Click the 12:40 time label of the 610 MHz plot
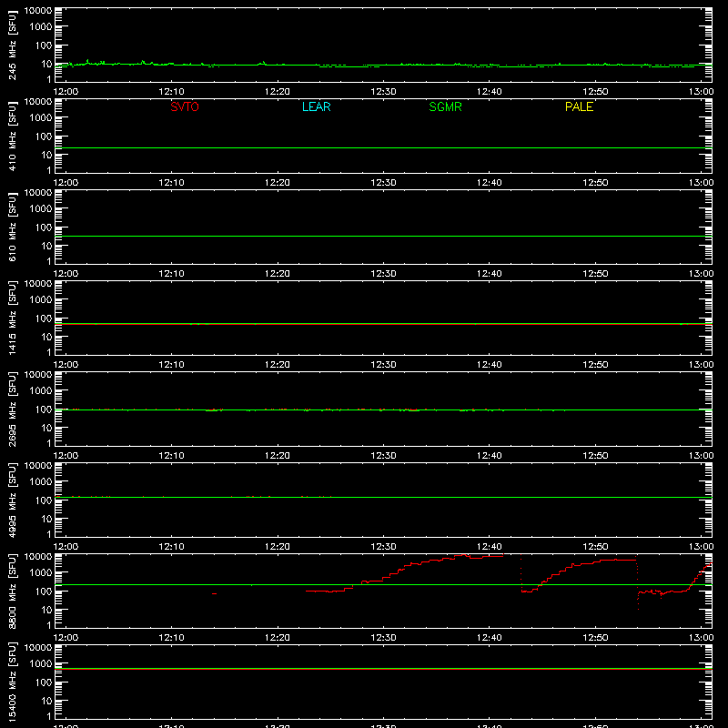Image resolution: width=728 pixels, height=728 pixels. [x=490, y=274]
